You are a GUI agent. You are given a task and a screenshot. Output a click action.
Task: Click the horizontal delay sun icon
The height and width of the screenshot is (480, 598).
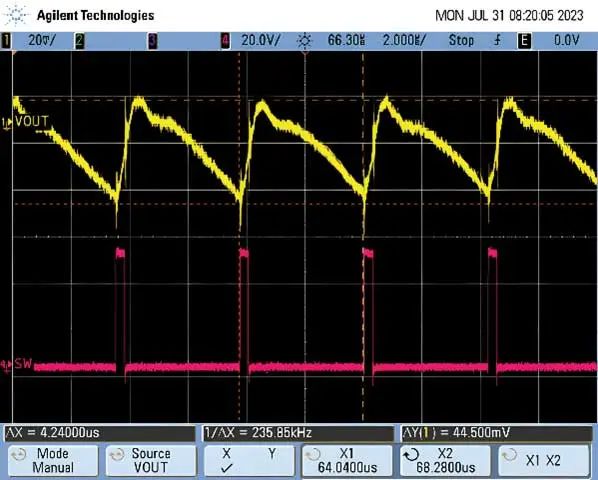305,40
